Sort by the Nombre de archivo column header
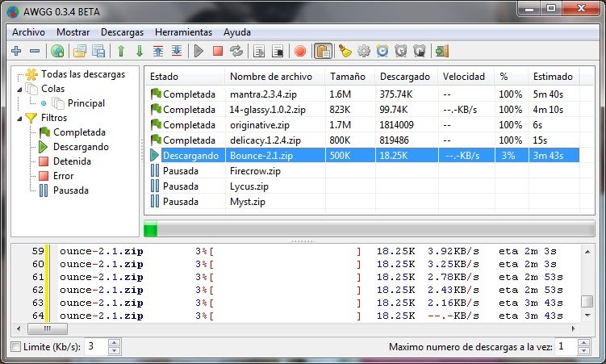Viewport: 606px width, 364px height. 275,77
